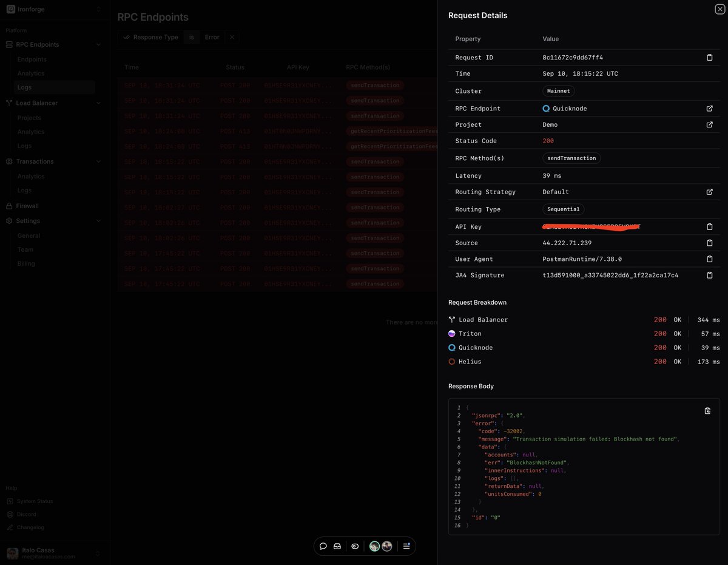The height and width of the screenshot is (565, 728).
Task: Open Billing settings
Action: (26, 263)
